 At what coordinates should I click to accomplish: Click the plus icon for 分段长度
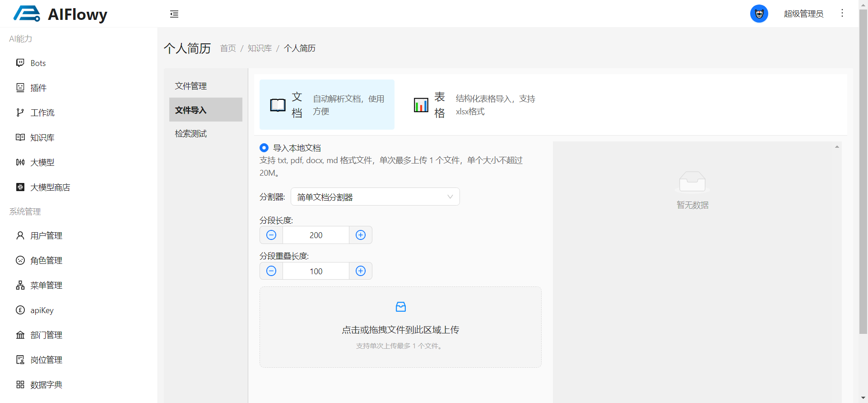(x=361, y=235)
